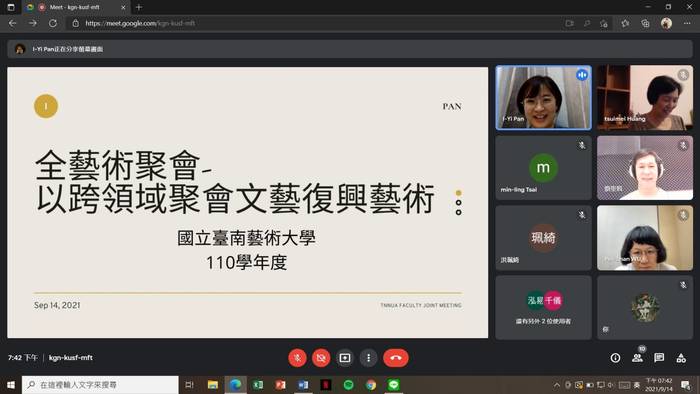700x394 pixels.
Task: Open Windows Start menu
Action: [11, 385]
